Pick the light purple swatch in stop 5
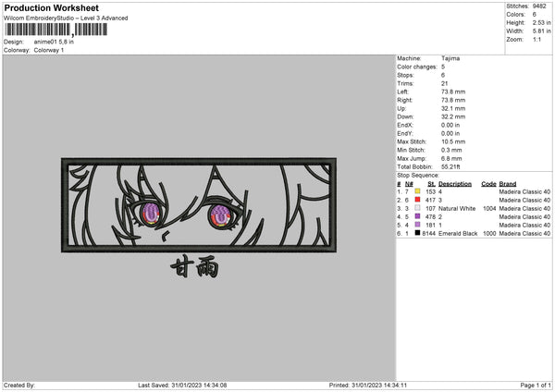 [418, 225]
